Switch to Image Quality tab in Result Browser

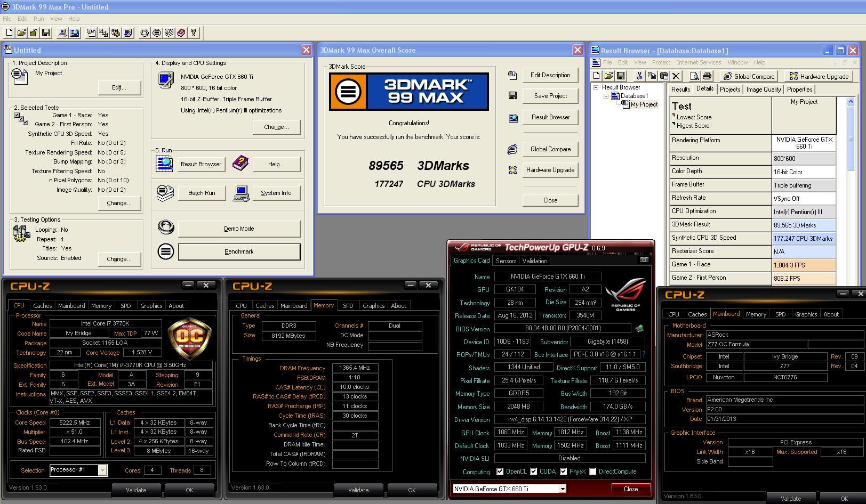click(x=764, y=90)
